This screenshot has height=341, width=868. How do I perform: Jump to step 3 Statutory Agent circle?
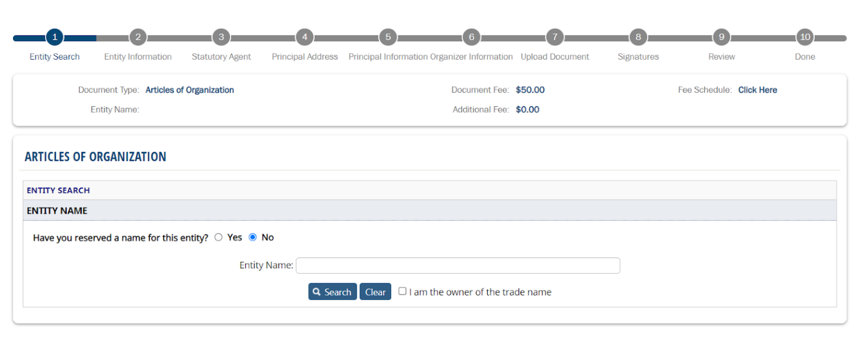[x=221, y=37]
